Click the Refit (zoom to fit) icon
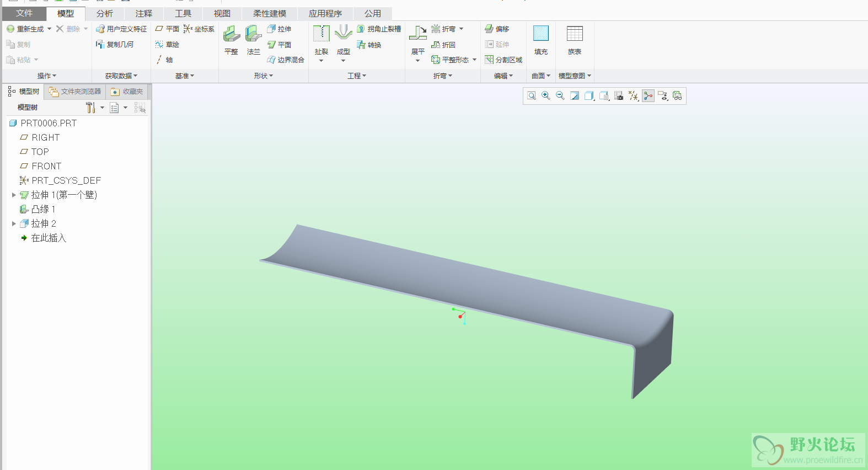The image size is (868, 470). (x=532, y=96)
